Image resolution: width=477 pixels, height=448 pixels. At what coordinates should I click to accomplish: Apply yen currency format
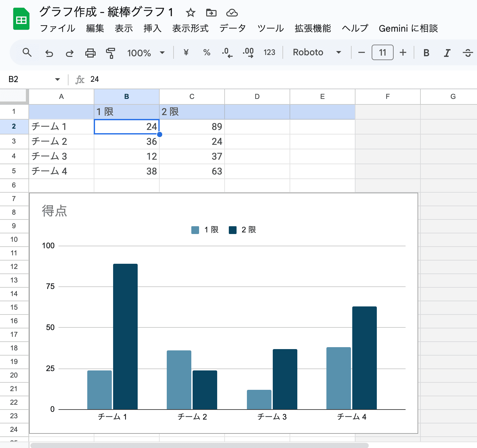(186, 52)
